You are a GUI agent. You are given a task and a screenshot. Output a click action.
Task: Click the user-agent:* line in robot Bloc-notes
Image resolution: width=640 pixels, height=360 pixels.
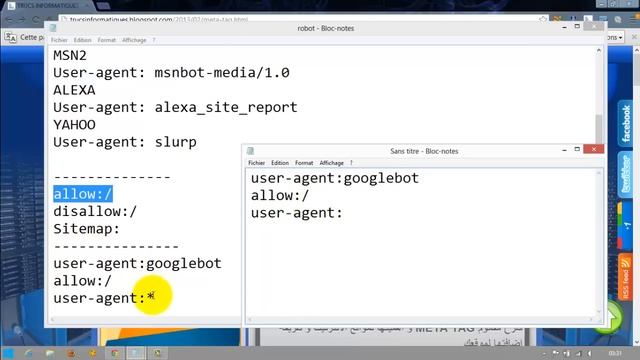click(x=104, y=298)
